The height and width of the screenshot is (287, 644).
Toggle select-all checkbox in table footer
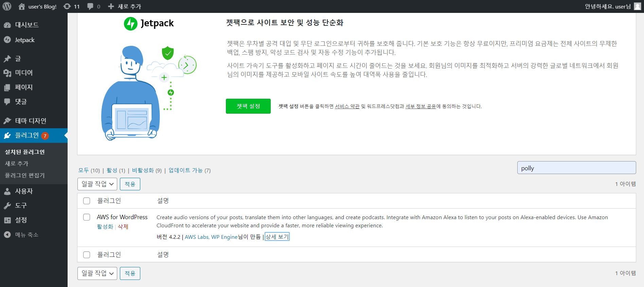click(87, 255)
